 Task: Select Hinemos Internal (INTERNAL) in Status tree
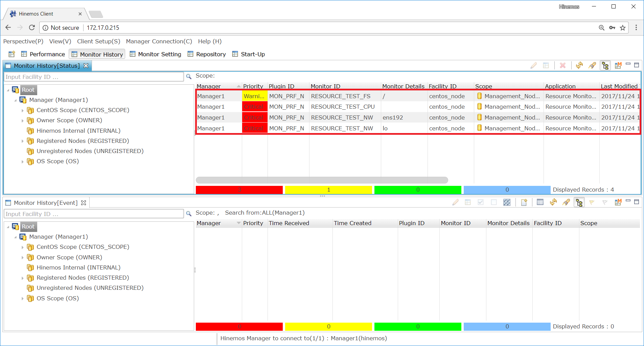(78, 131)
